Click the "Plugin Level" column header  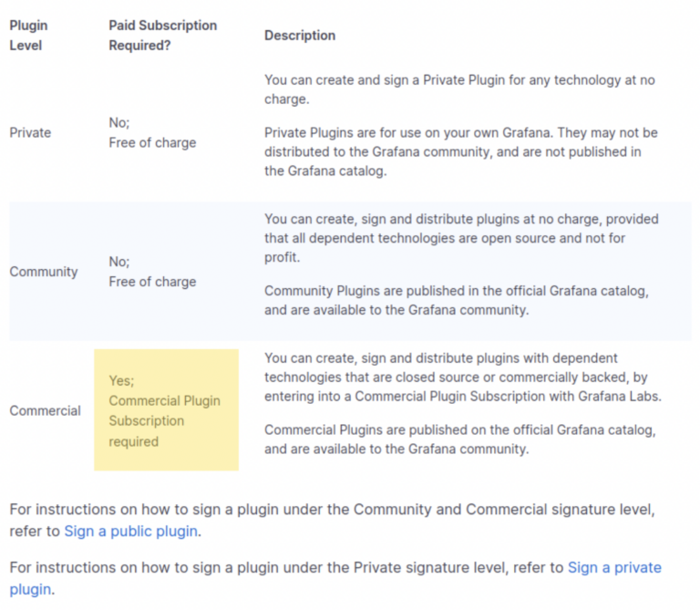click(x=26, y=36)
